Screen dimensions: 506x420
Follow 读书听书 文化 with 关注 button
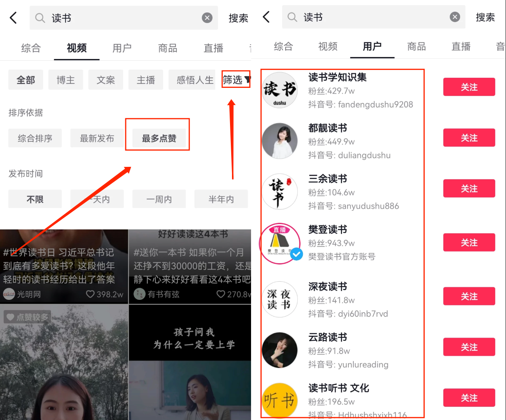coord(469,398)
